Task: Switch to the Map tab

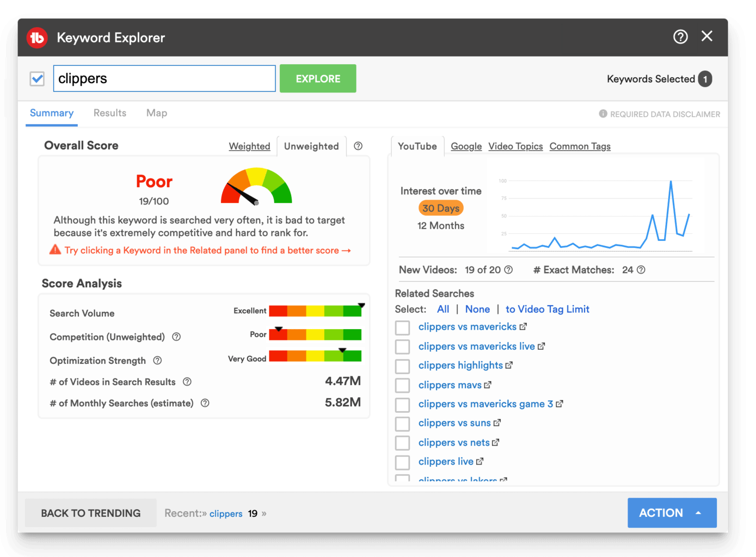Action: [x=157, y=113]
